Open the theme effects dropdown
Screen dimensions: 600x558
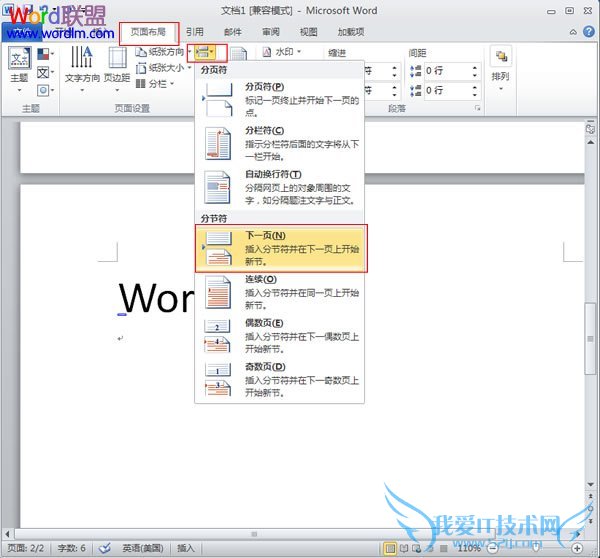45,90
